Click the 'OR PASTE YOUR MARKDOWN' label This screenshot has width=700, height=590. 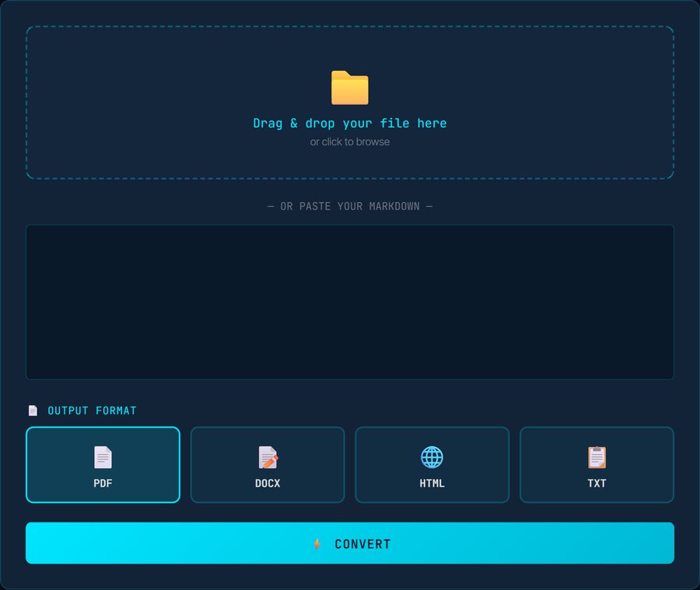349,206
